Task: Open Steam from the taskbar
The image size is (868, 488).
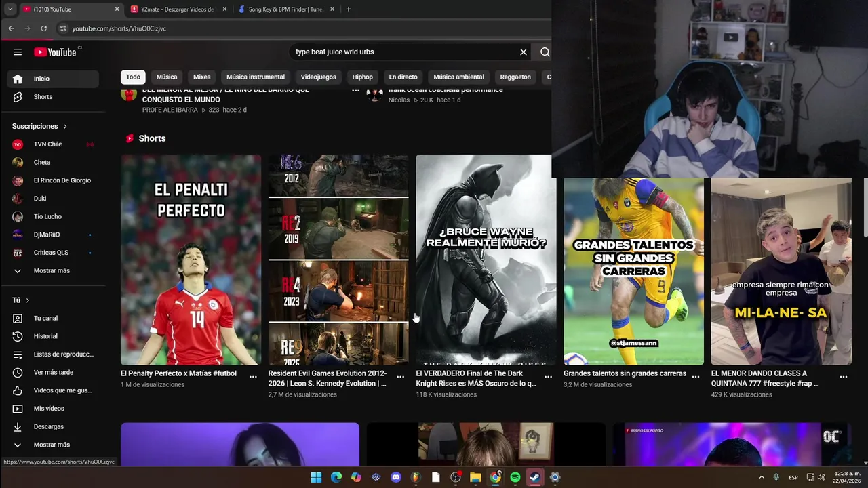Action: (535, 477)
